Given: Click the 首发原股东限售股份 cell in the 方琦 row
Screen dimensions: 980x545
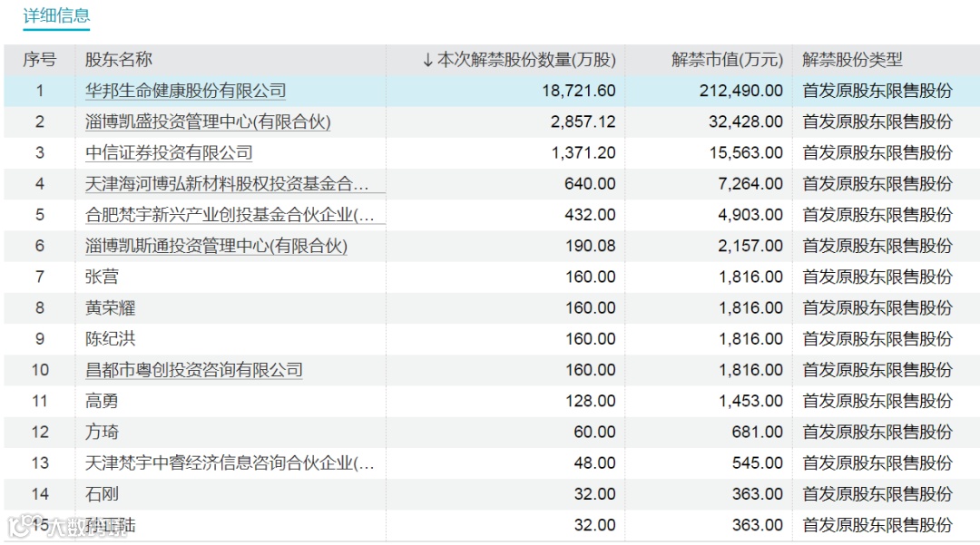Looking at the screenshot, I should point(877,432).
